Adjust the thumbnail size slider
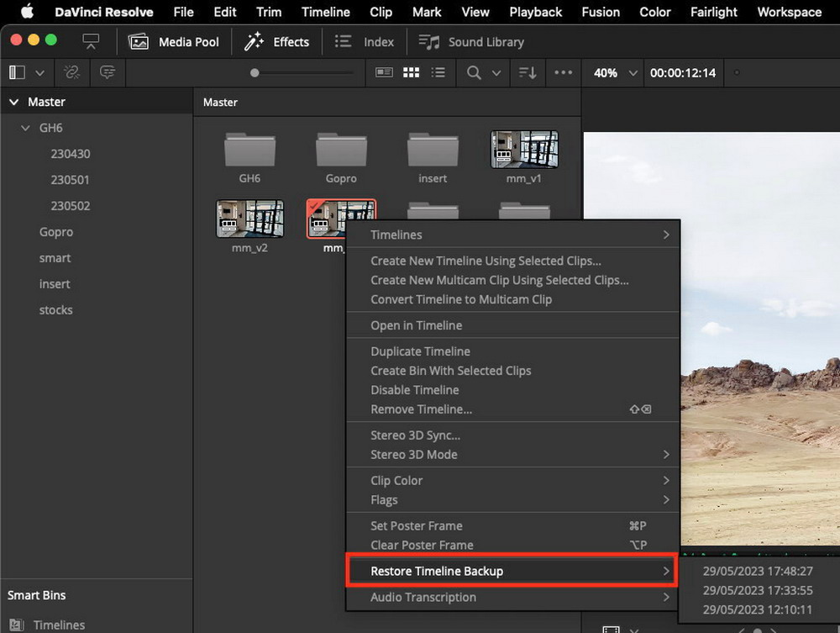Viewport: 840px width, 633px height. pos(255,72)
